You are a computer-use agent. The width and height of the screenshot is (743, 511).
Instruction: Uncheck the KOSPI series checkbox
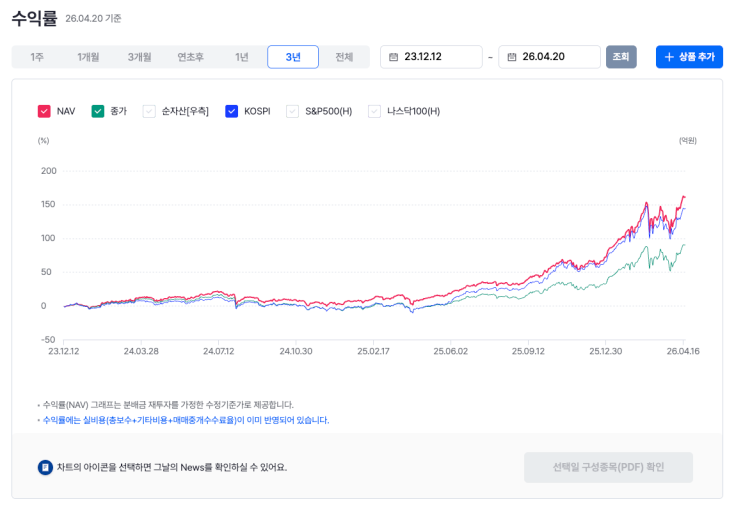tap(232, 111)
